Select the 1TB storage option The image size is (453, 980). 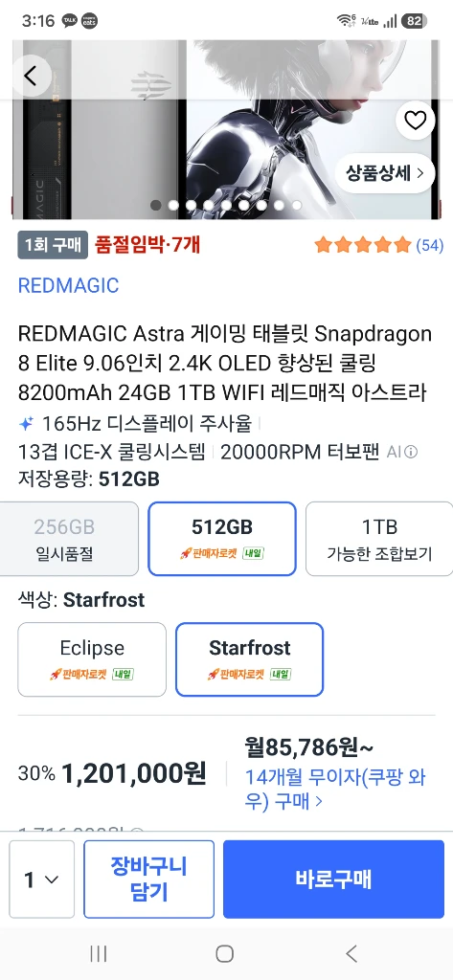pyautogui.click(x=379, y=538)
